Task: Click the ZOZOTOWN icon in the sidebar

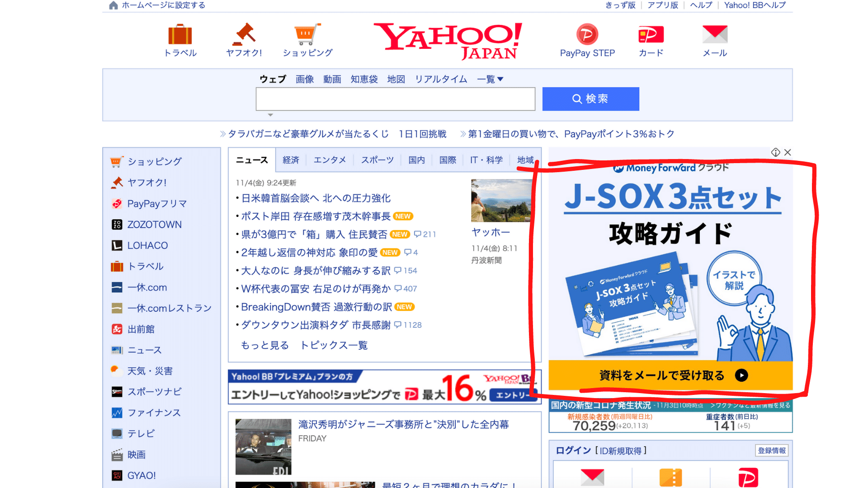Action: (x=117, y=224)
